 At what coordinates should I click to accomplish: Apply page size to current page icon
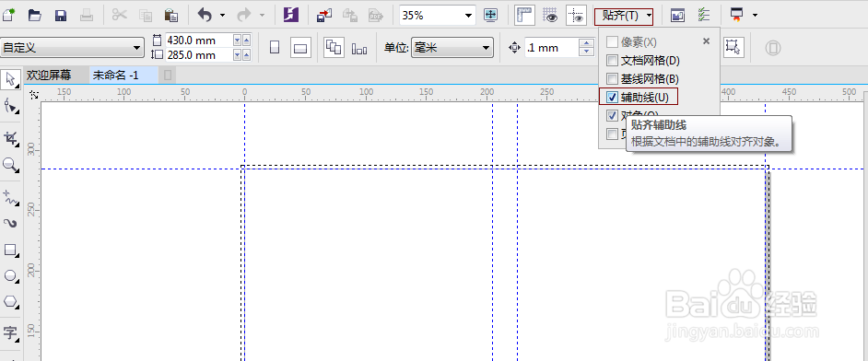[359, 49]
